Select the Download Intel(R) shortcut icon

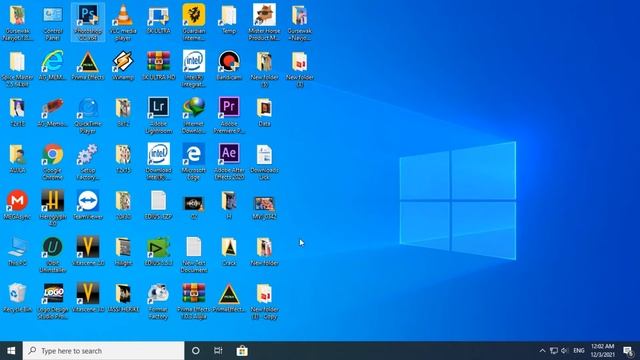[x=158, y=162]
